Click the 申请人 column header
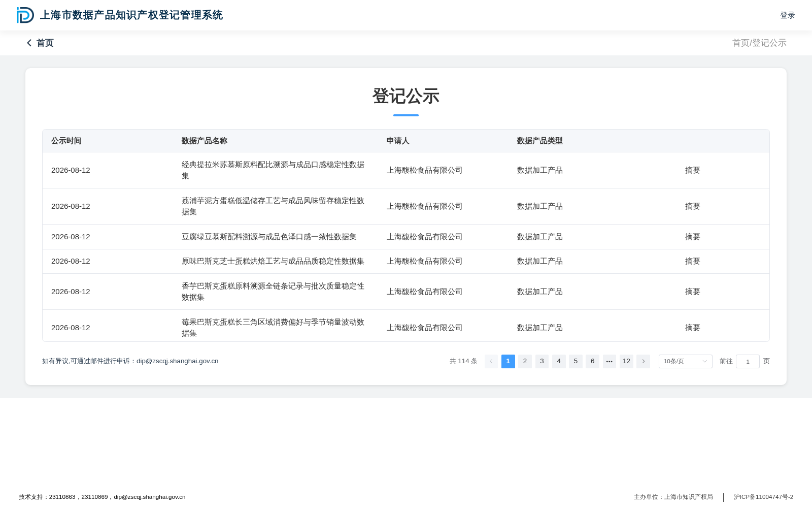 [398, 141]
